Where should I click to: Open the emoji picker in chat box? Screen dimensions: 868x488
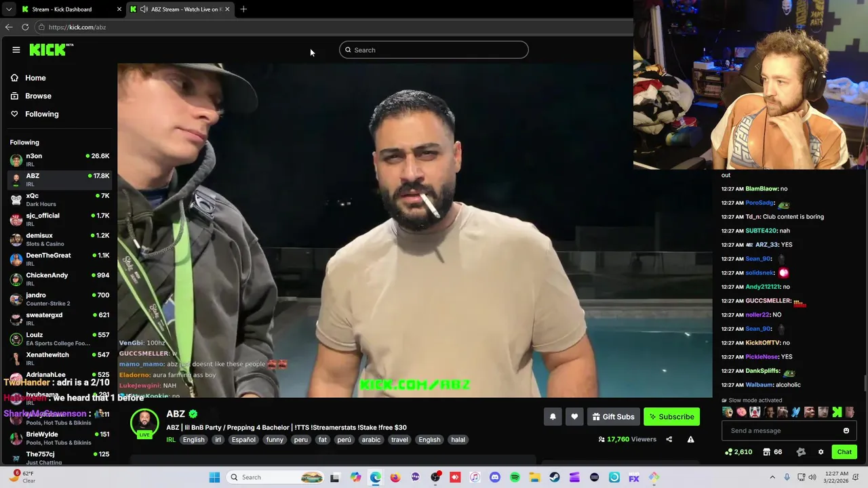[846, 431]
